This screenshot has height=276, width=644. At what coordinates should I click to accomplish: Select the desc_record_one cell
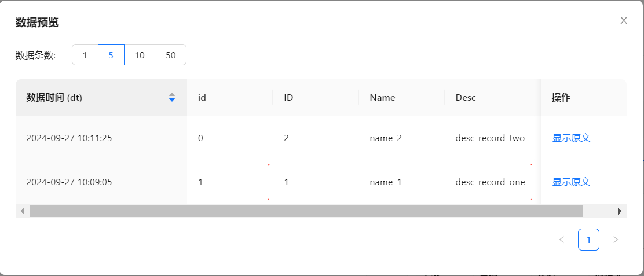click(x=490, y=182)
